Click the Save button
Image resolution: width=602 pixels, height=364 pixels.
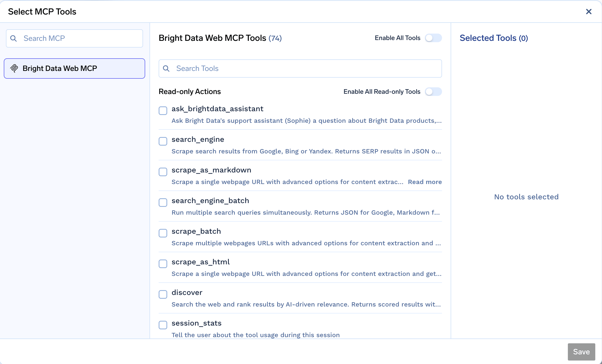[581, 352]
